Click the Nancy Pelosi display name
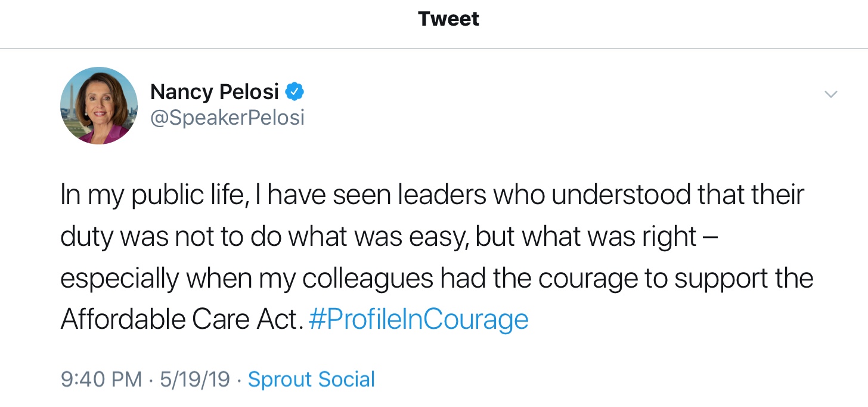Image resolution: width=868 pixels, height=407 pixels. [215, 92]
